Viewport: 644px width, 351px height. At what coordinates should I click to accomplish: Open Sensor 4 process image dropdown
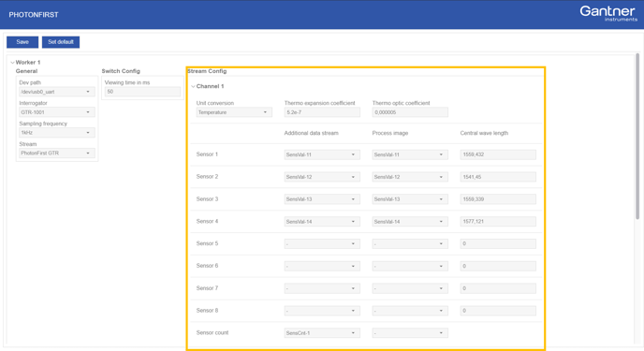410,222
